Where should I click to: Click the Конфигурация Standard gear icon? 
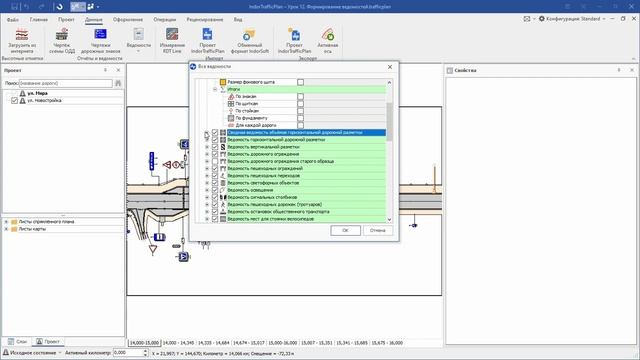[542, 19]
